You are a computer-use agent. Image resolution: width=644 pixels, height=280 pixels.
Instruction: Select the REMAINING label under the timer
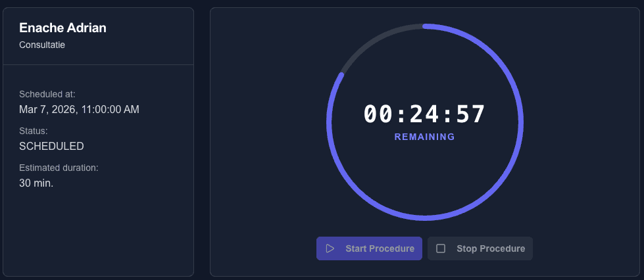(x=424, y=137)
